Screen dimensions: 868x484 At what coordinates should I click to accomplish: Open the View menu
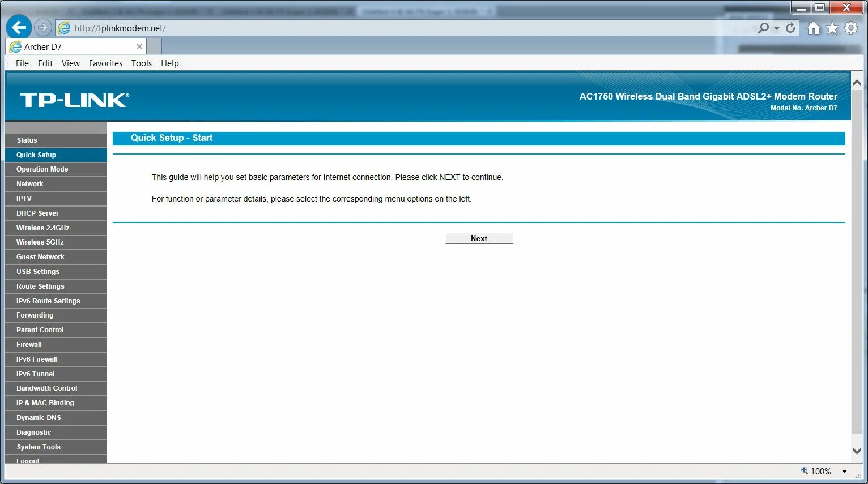(x=71, y=63)
